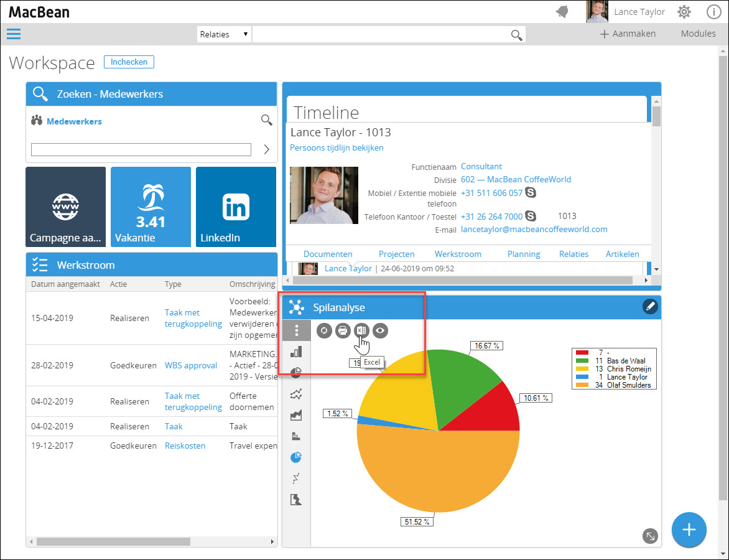Open the Vakantie tile showing 3.41
The image size is (729, 560).
(x=151, y=207)
